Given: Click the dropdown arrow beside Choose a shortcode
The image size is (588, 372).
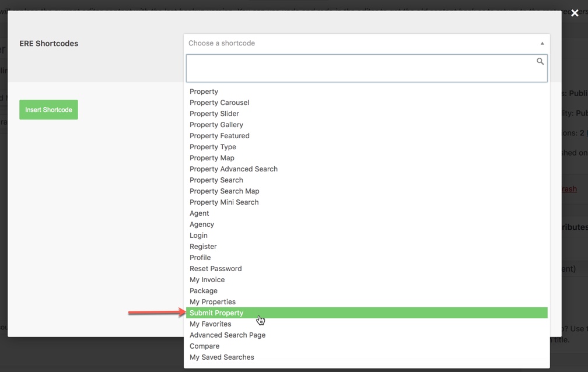Looking at the screenshot, I should (542, 44).
